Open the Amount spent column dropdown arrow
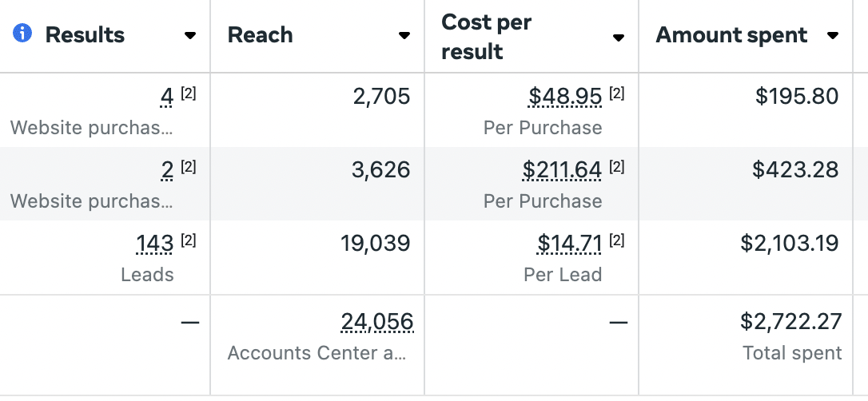Image resolution: width=868 pixels, height=401 pixels. tap(832, 35)
